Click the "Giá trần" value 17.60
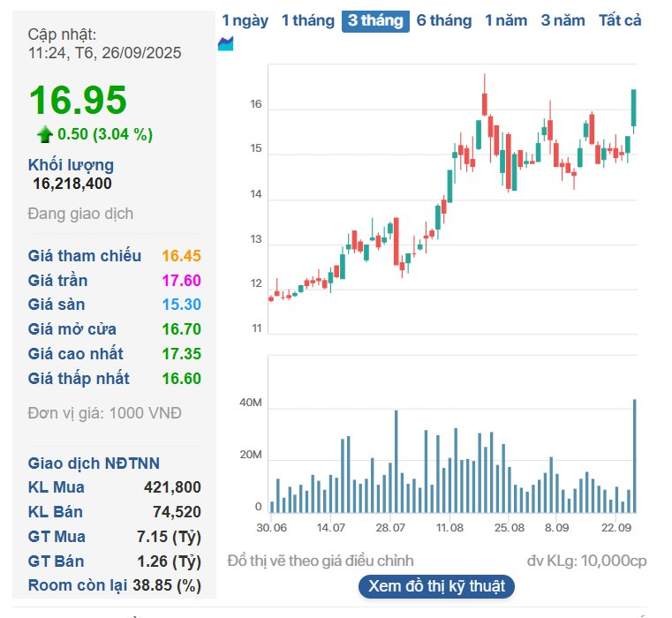672x618 pixels. pyautogui.click(x=181, y=281)
